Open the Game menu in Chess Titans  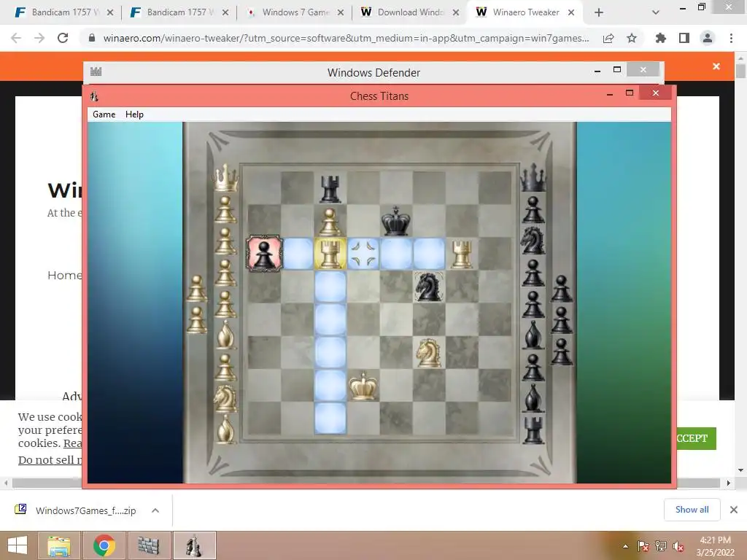pos(104,114)
